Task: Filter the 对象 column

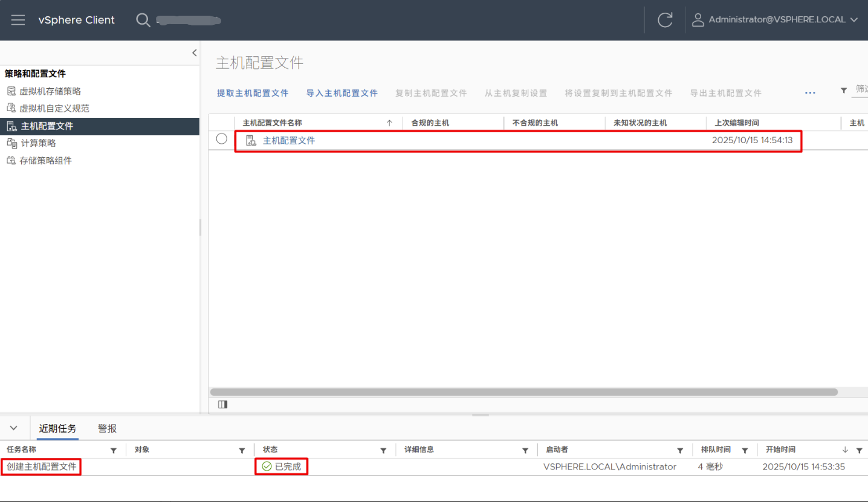Action: (x=242, y=451)
